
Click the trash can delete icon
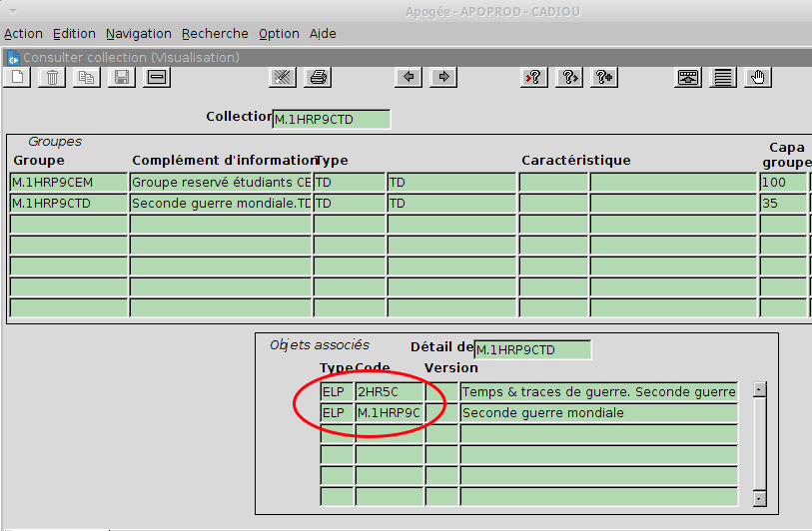53,78
